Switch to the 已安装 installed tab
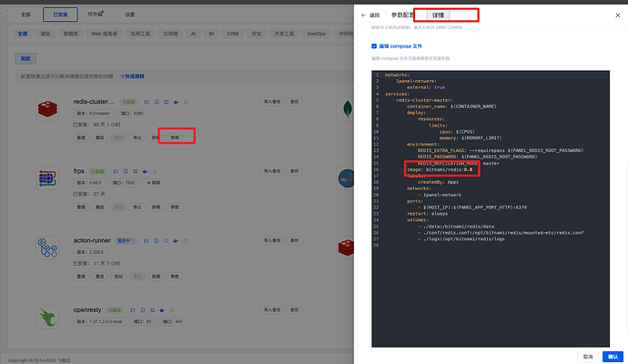This screenshot has height=364, width=628. [x=60, y=15]
